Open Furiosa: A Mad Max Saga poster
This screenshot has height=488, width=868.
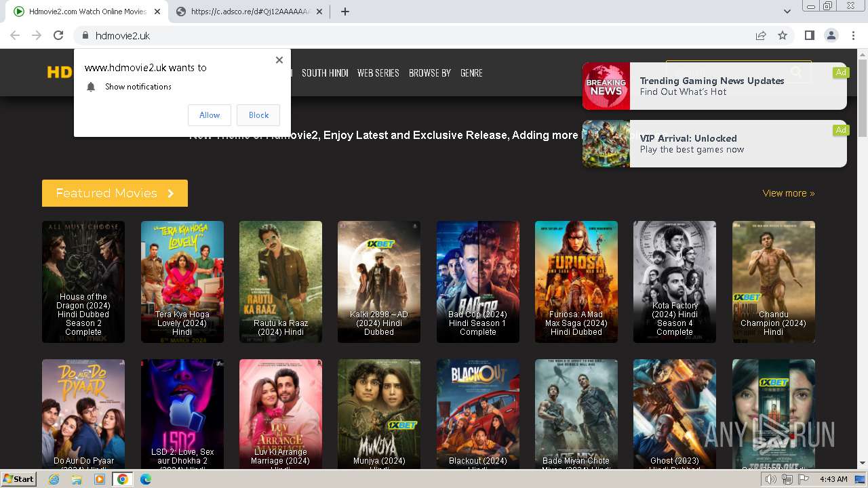point(576,282)
